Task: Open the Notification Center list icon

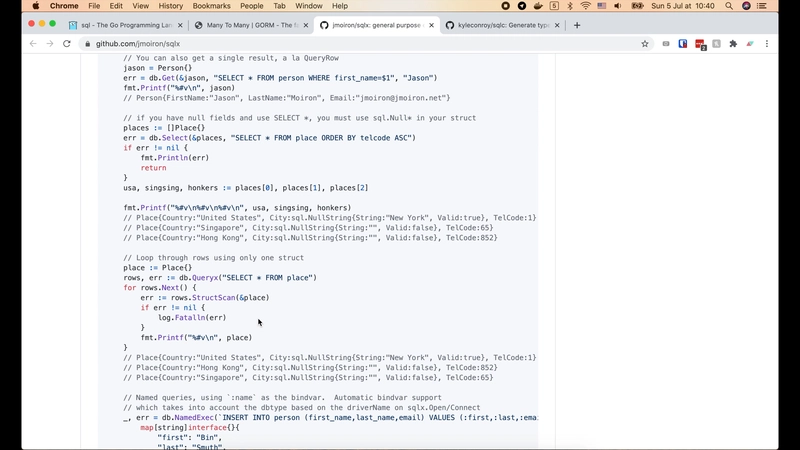Action: pyautogui.click(x=762, y=6)
